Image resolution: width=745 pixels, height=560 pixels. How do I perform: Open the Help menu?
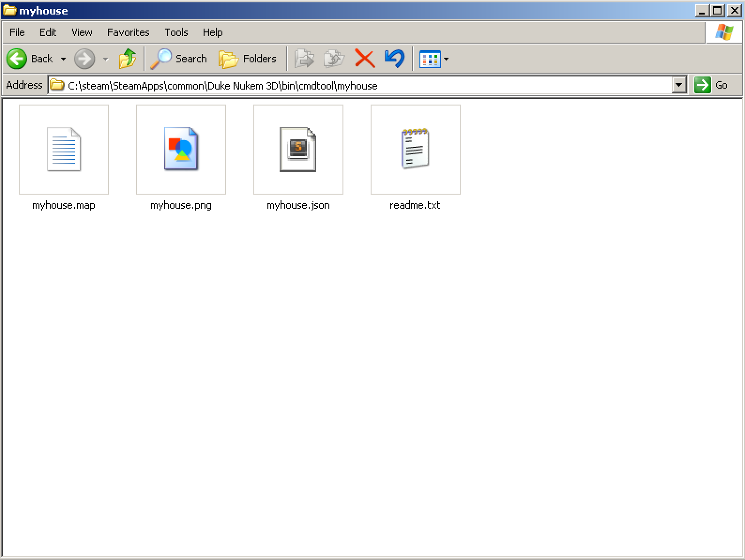tap(213, 32)
